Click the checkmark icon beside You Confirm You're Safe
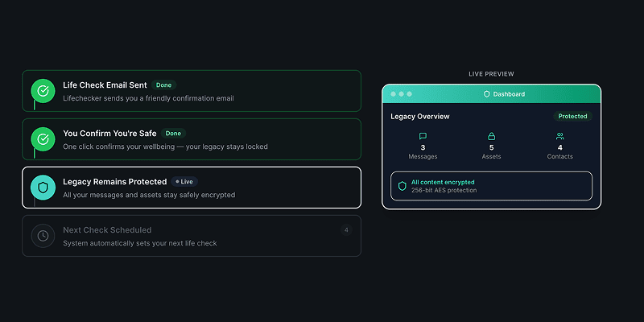The height and width of the screenshot is (322, 644). (43, 139)
